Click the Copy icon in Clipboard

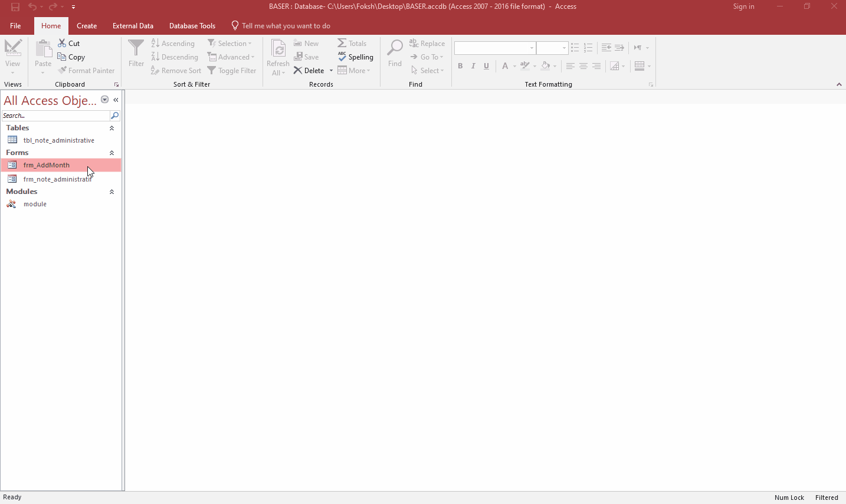62,57
